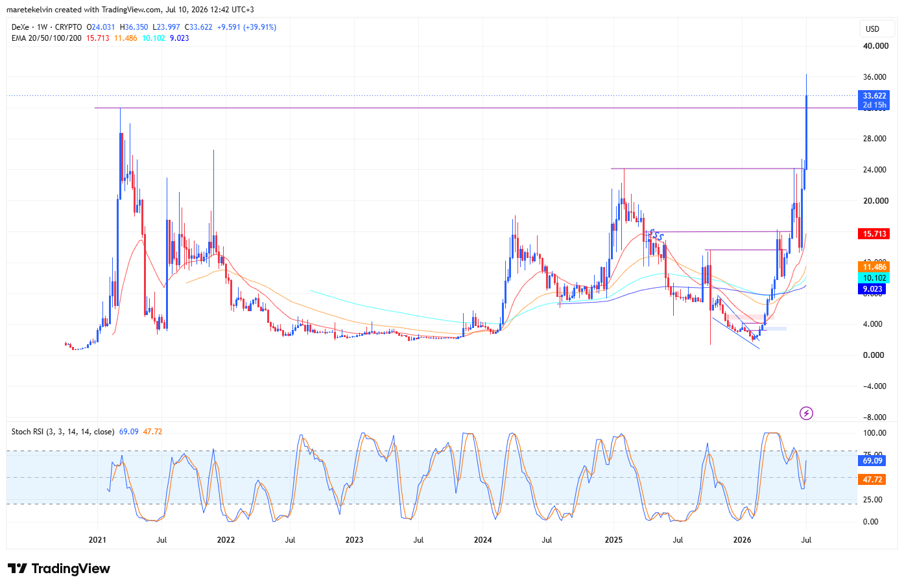The width and height of the screenshot is (904, 588).
Task: Click the high value H36.350
Action: click(134, 27)
